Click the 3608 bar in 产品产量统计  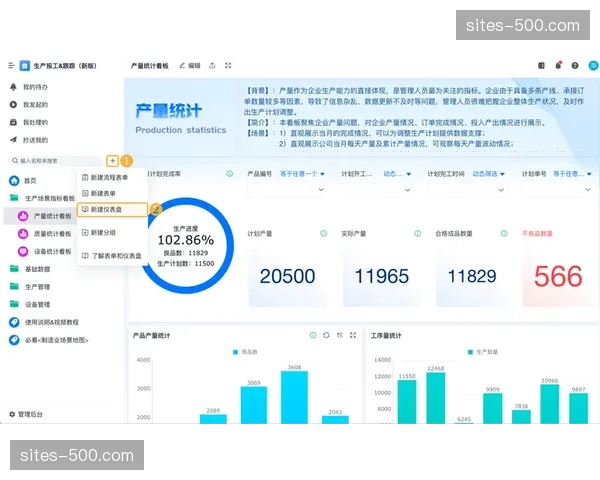pos(294,397)
